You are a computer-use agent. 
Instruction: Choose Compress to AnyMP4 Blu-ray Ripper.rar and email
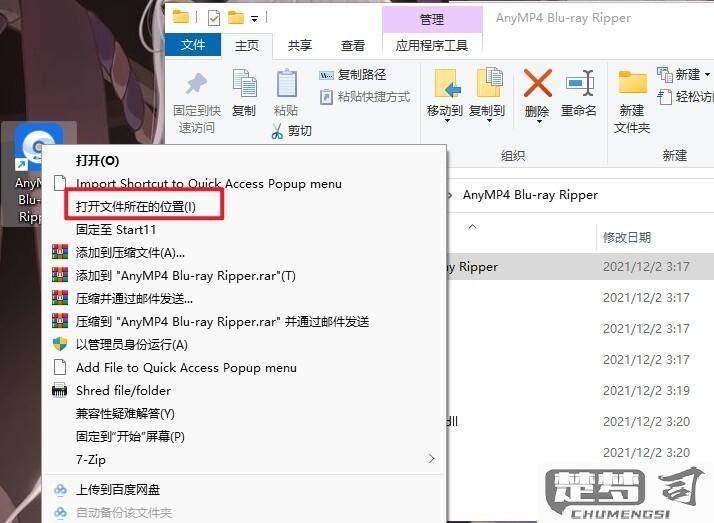[x=245, y=322]
